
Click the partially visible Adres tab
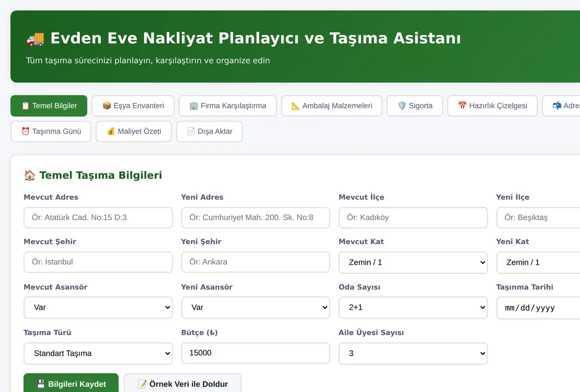[561, 106]
